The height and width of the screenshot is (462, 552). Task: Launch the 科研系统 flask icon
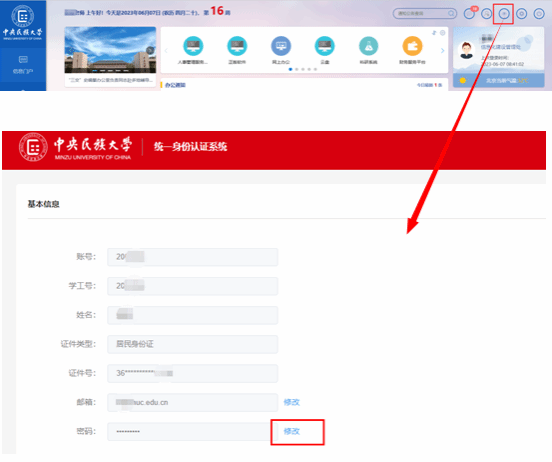(368, 46)
